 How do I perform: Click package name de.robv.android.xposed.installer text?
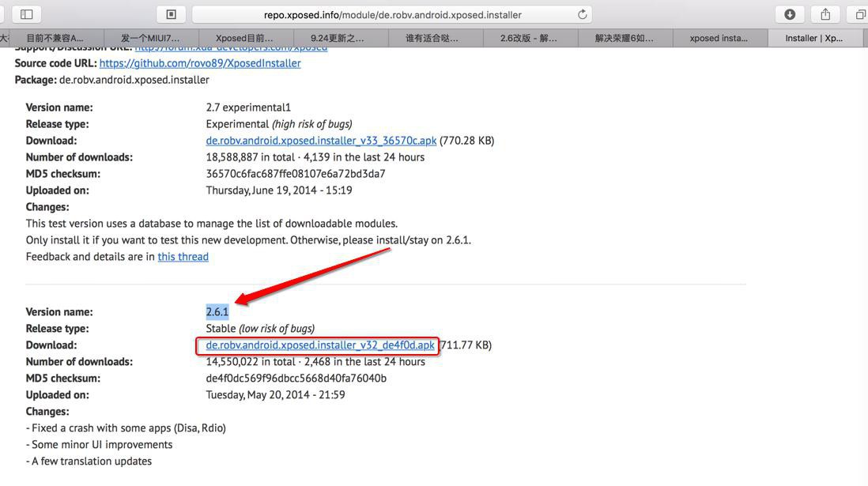coord(134,80)
